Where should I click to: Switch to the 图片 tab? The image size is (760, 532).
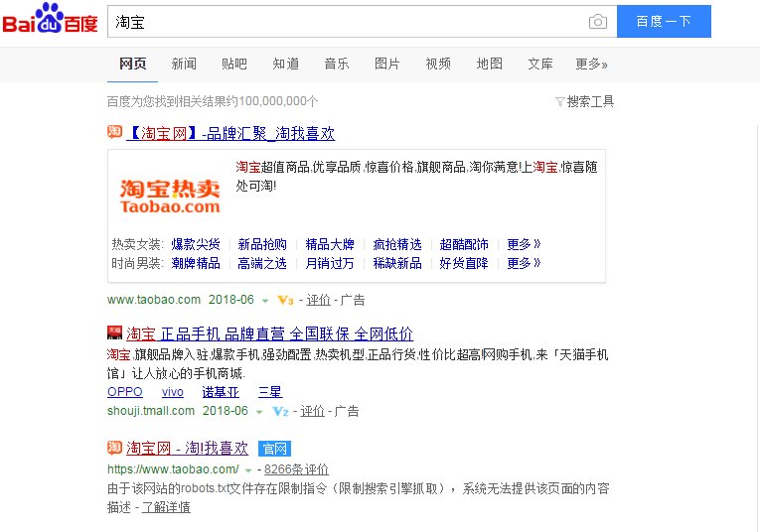[x=387, y=64]
